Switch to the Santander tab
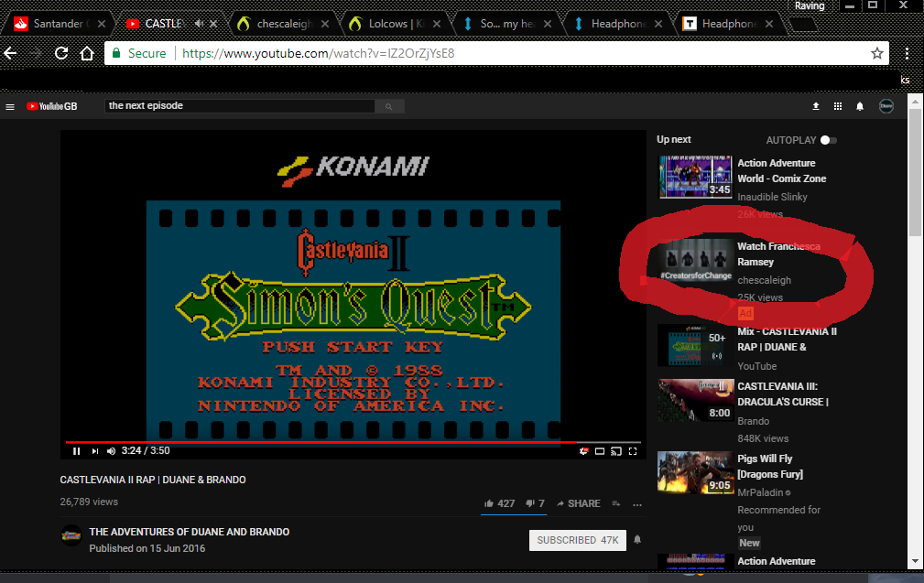 [x=58, y=24]
